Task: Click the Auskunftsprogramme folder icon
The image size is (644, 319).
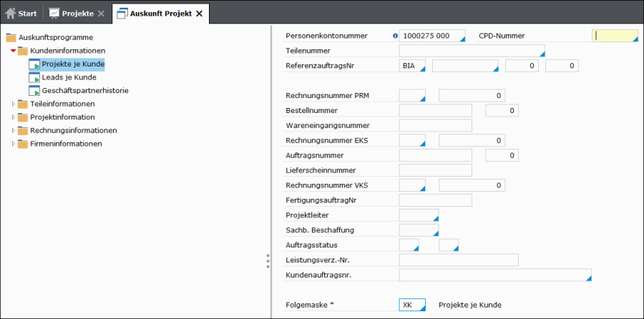Action: coord(11,37)
